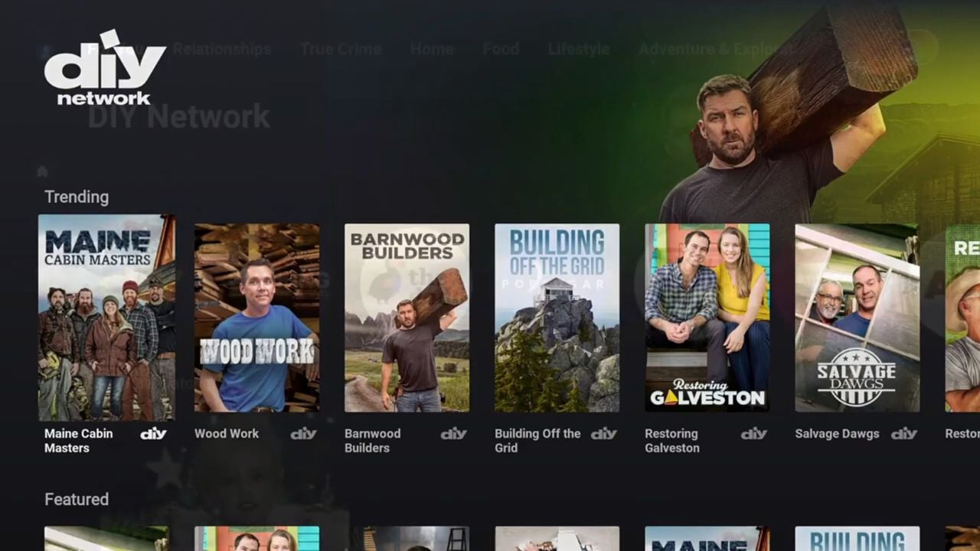Switch to the Relationships tab
This screenshot has width=980, height=551.
222,49
